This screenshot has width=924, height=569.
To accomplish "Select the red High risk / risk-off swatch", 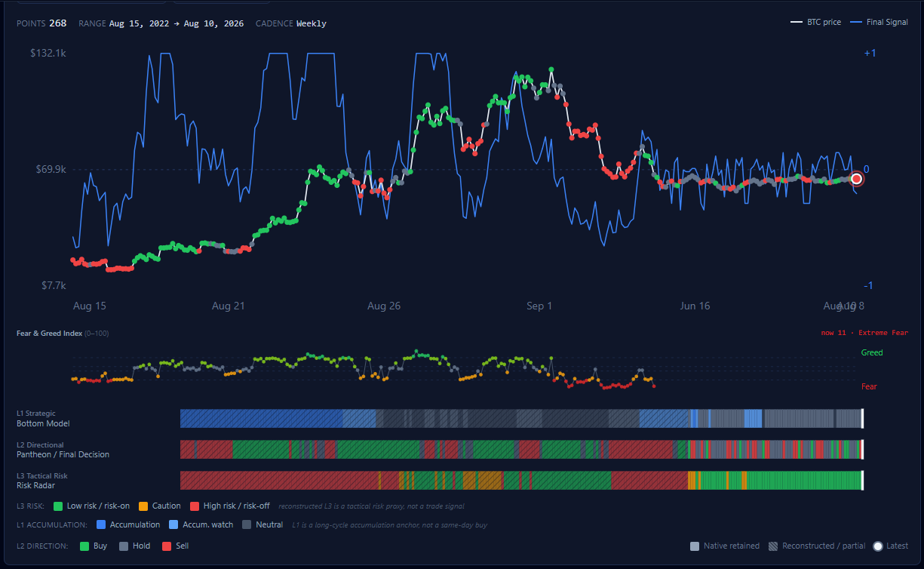I will pos(195,506).
